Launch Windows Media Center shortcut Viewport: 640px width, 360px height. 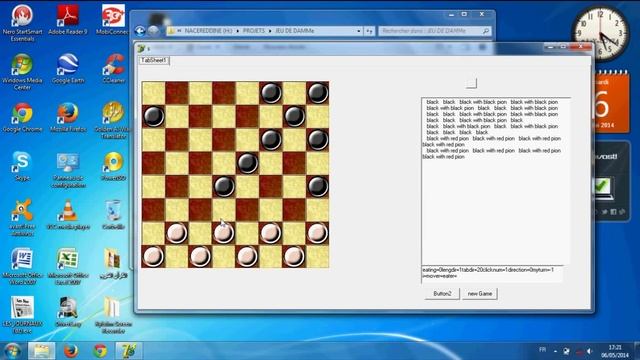point(22,71)
